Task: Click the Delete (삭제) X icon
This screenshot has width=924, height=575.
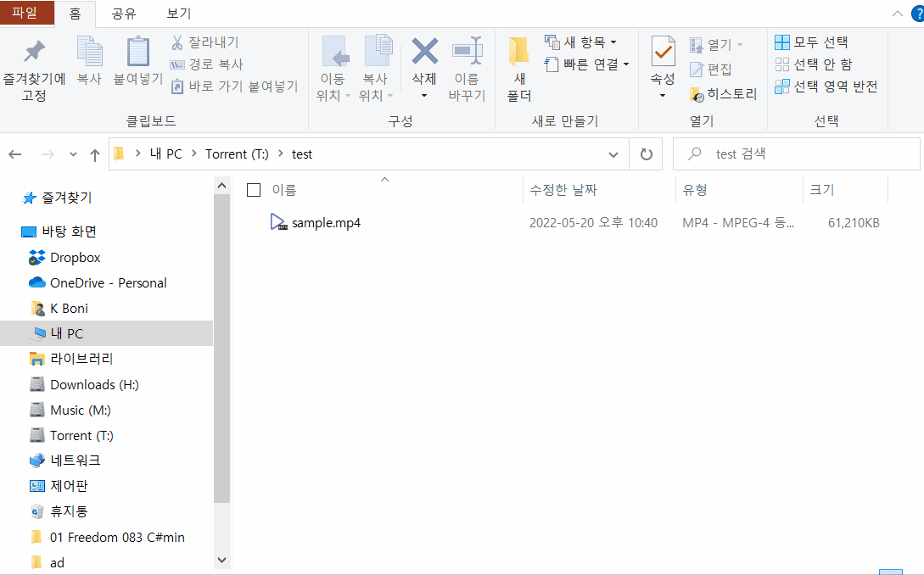Action: pos(424,51)
